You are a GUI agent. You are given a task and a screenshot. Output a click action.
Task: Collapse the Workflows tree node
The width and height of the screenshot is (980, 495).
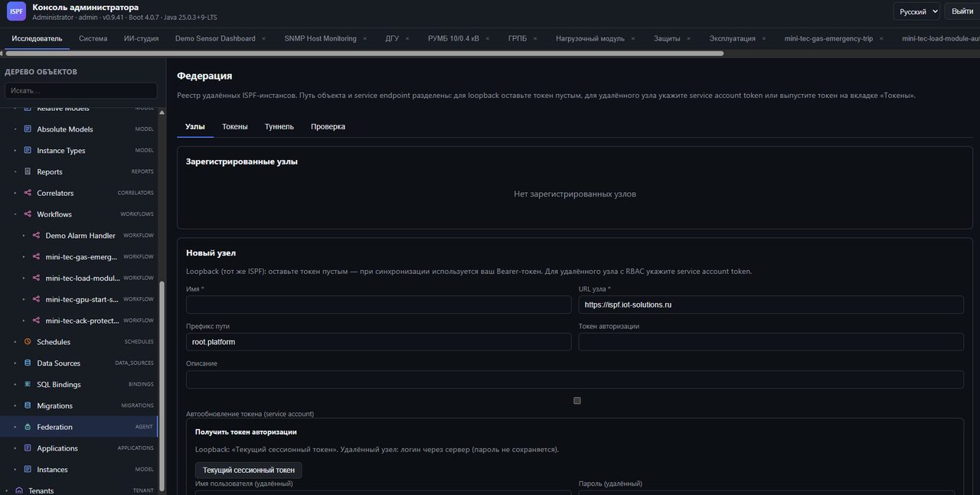[x=15, y=214]
